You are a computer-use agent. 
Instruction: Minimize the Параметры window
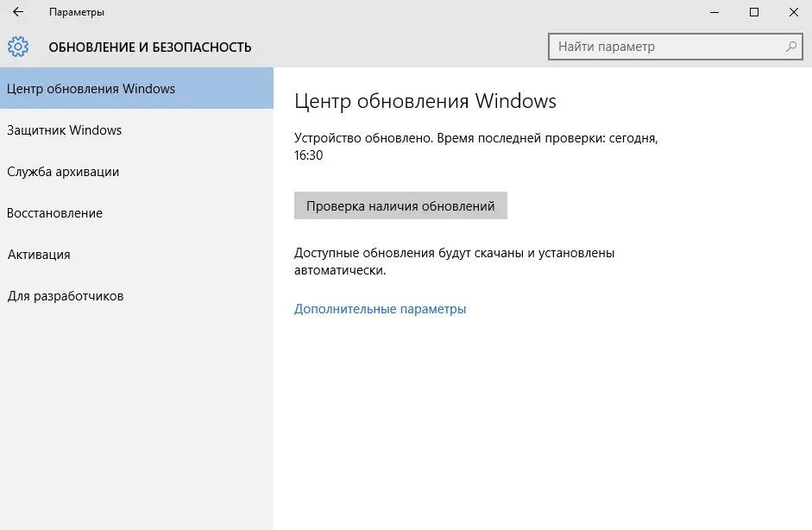(714, 12)
